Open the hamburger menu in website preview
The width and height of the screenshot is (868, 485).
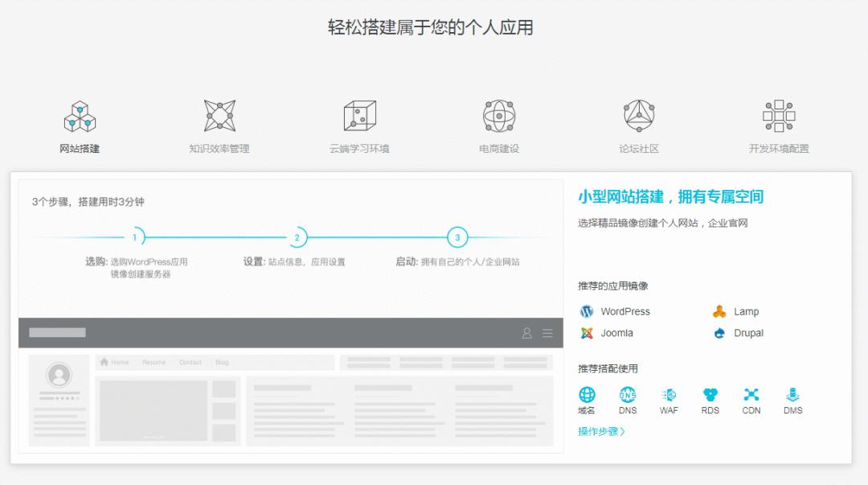548,332
